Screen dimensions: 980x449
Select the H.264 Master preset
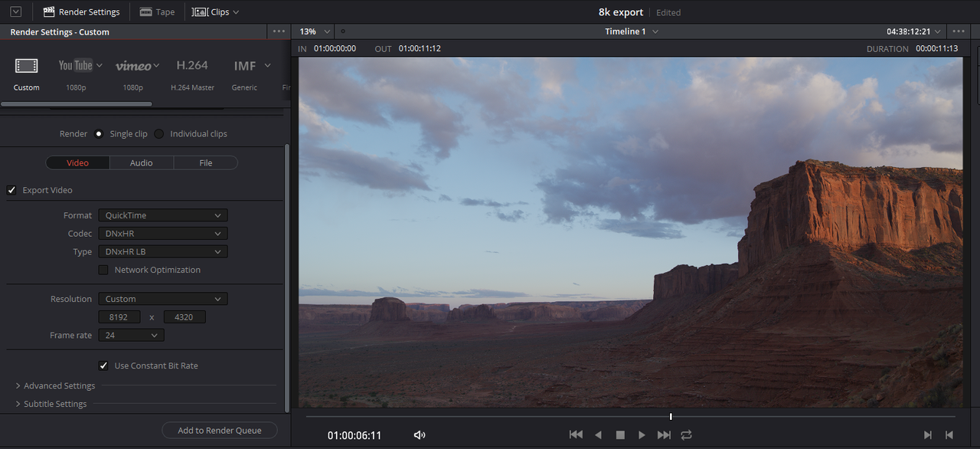(192, 66)
